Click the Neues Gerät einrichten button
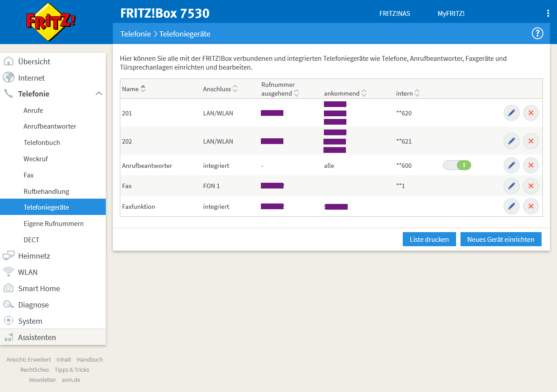Image resolution: width=557 pixels, height=392 pixels. pos(501,239)
